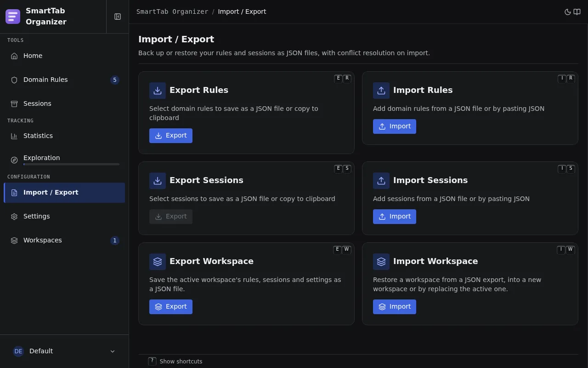Click the DE workspace avatar
The height and width of the screenshot is (368, 588).
[x=18, y=351]
